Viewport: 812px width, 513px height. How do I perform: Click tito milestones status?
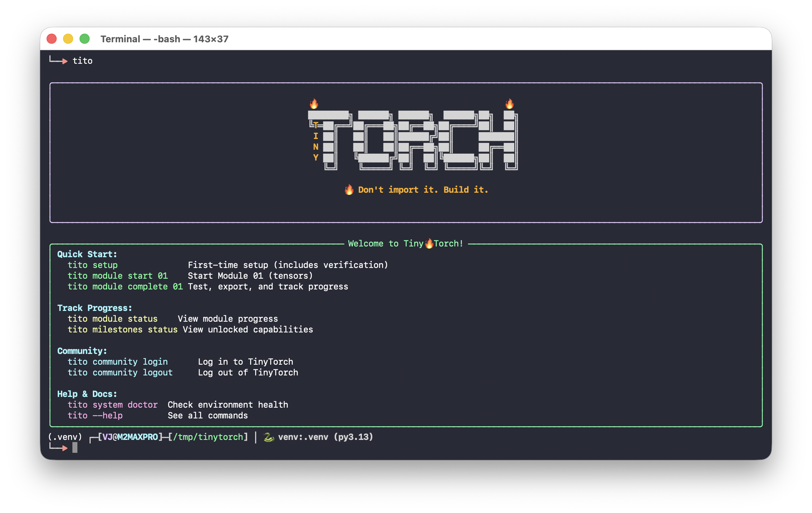click(x=123, y=329)
